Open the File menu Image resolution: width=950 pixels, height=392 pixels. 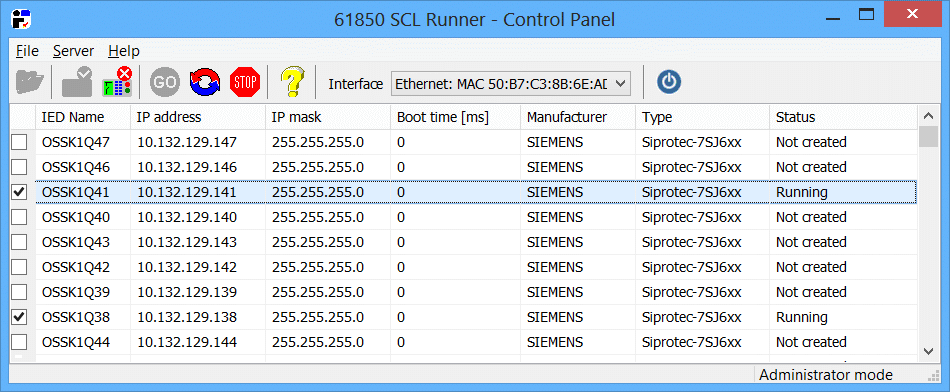27,51
